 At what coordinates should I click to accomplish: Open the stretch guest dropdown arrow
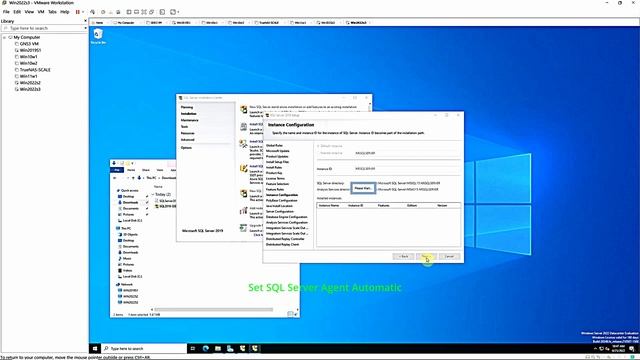click(x=178, y=12)
